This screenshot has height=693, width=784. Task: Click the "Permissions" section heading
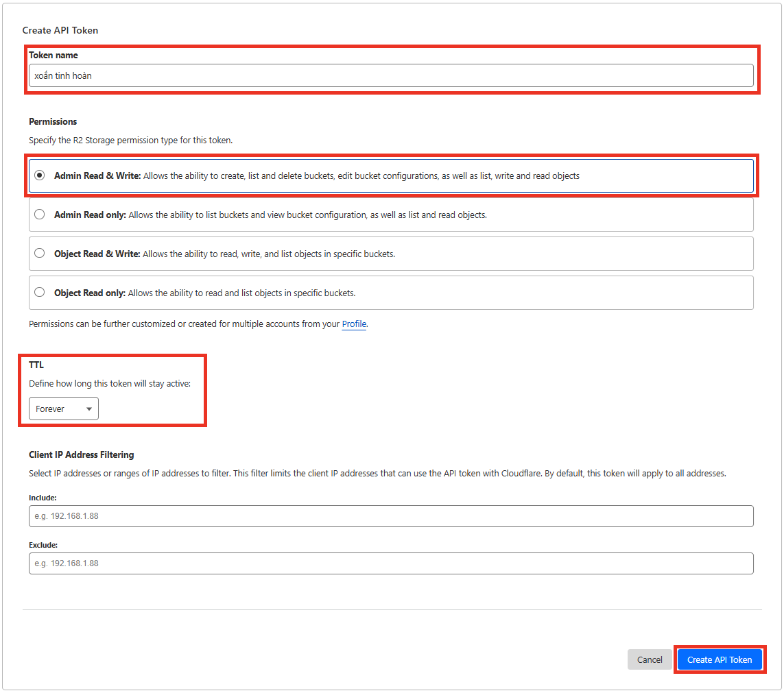53,121
